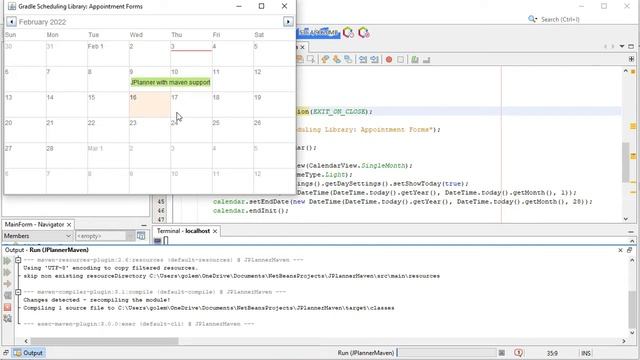This screenshot has height=360, width=640.
Task: Collapse maven-compiler-plugin output section
Action: point(18,292)
